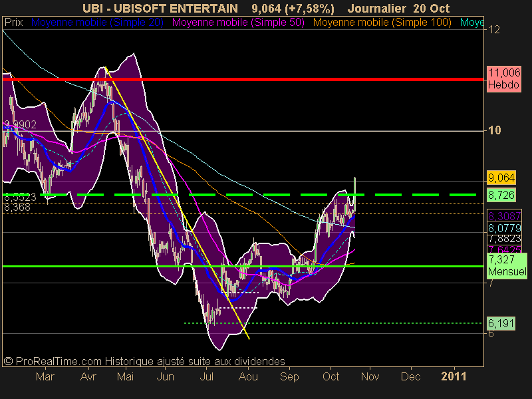The image size is (532, 399).
Task: Click the cyan '8,0779' price tag
Action: point(504,227)
